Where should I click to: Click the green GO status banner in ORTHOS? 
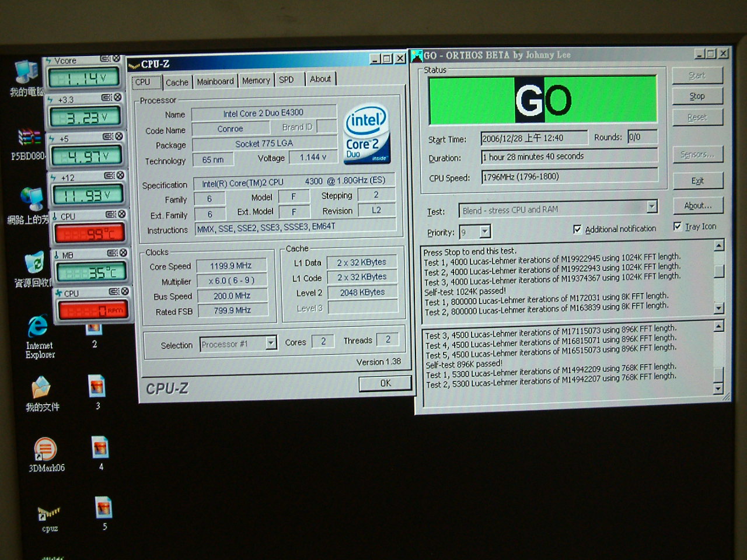tap(543, 100)
